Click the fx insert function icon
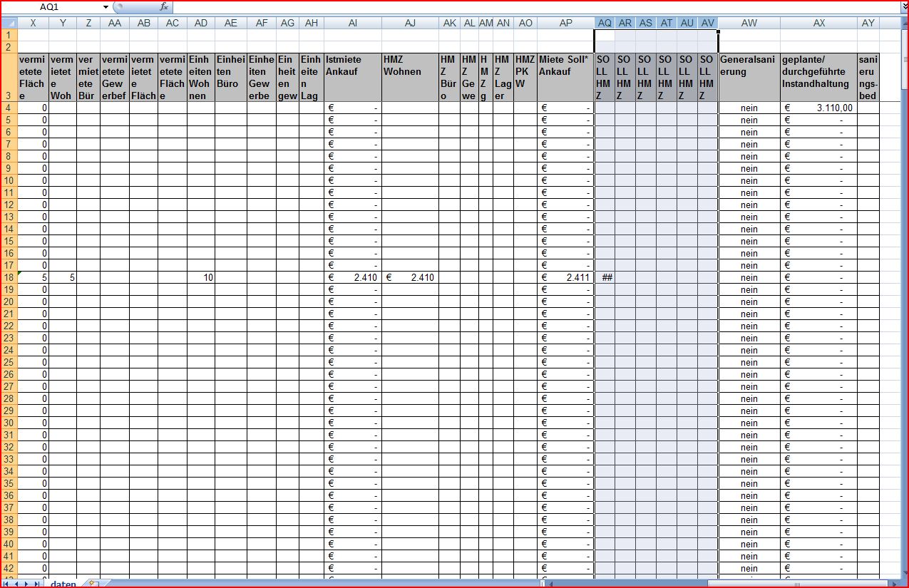Viewport: 909px width, 588px height. pos(164,6)
